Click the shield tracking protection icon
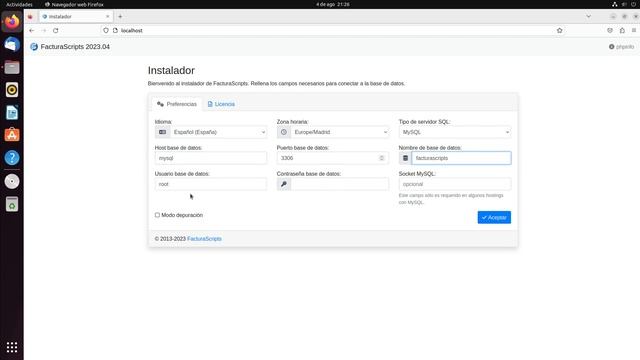The image size is (640, 360). [x=106, y=31]
